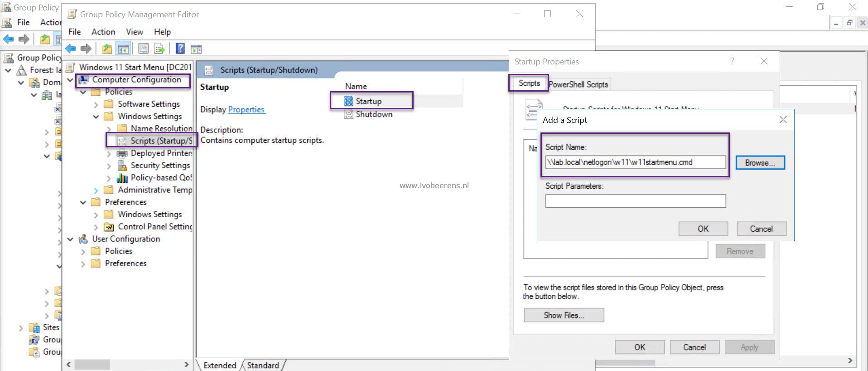Expand the Policy-based QoS node
868x371 pixels.
pyautogui.click(x=109, y=178)
